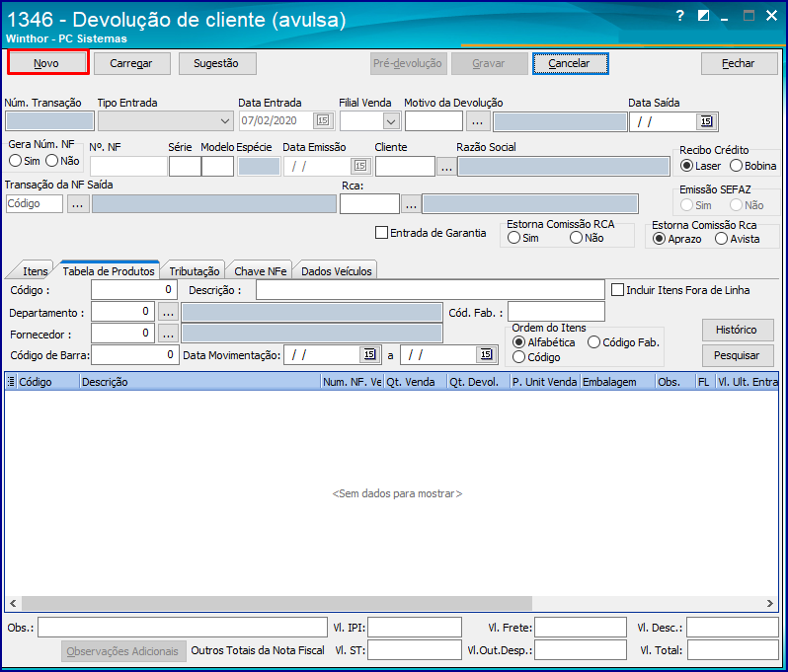Image resolution: width=788 pixels, height=672 pixels.
Task: Click the Cód. Fab. input field
Action: click(556, 312)
